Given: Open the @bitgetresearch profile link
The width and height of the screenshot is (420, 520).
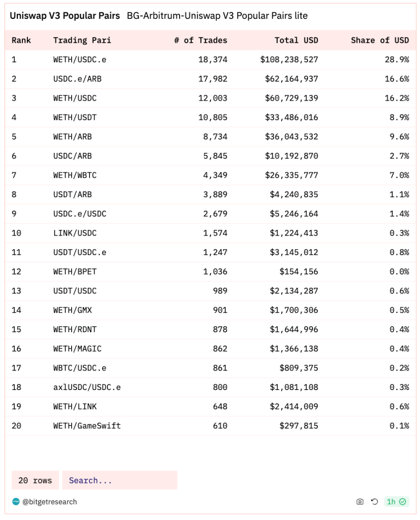Looking at the screenshot, I should pyautogui.click(x=49, y=502).
